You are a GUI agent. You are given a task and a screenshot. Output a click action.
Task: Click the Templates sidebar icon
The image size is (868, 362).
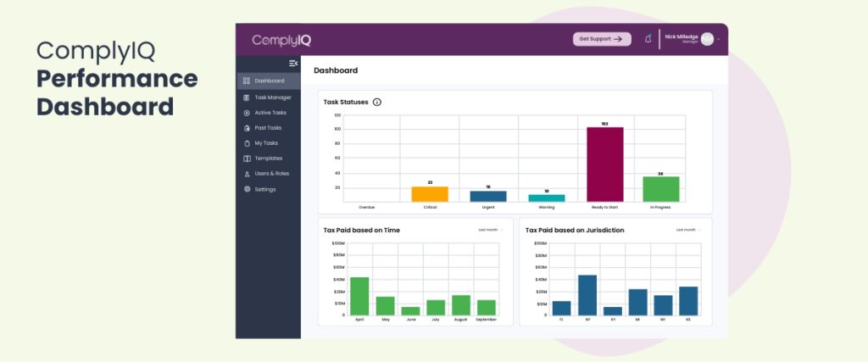coord(247,159)
